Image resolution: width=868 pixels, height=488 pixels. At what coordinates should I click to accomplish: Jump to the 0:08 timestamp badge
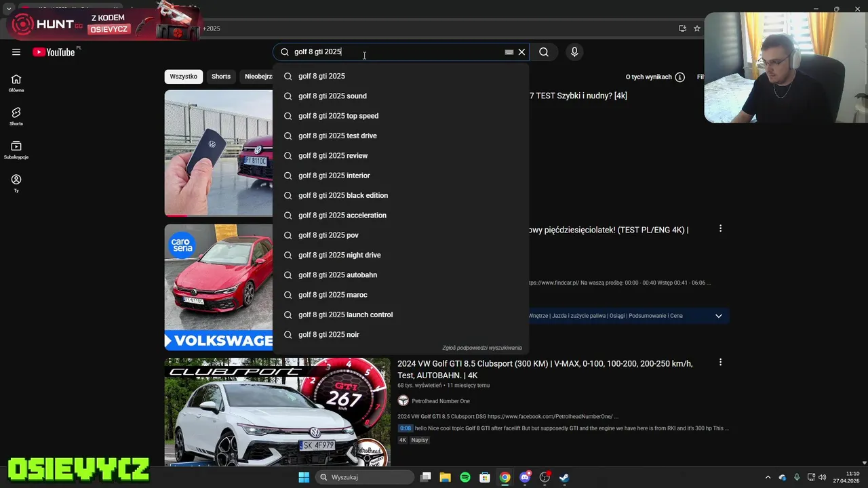[405, 428]
